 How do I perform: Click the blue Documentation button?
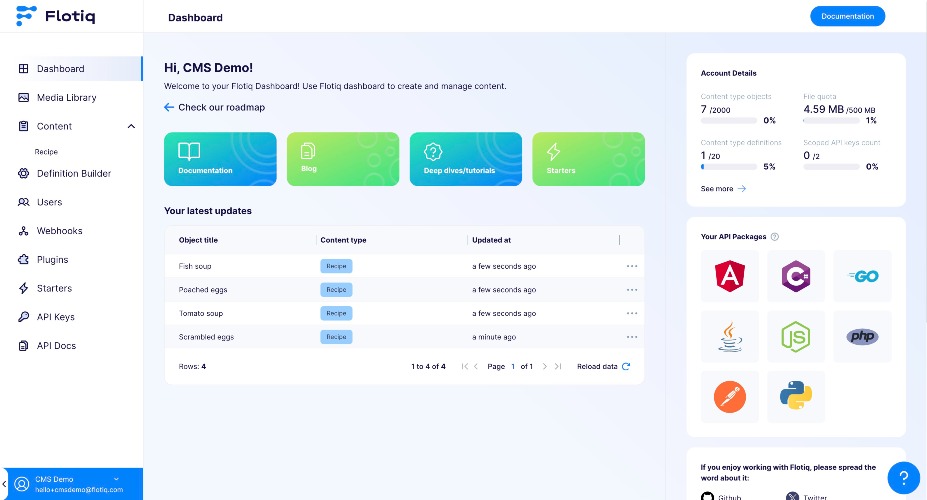[847, 16]
